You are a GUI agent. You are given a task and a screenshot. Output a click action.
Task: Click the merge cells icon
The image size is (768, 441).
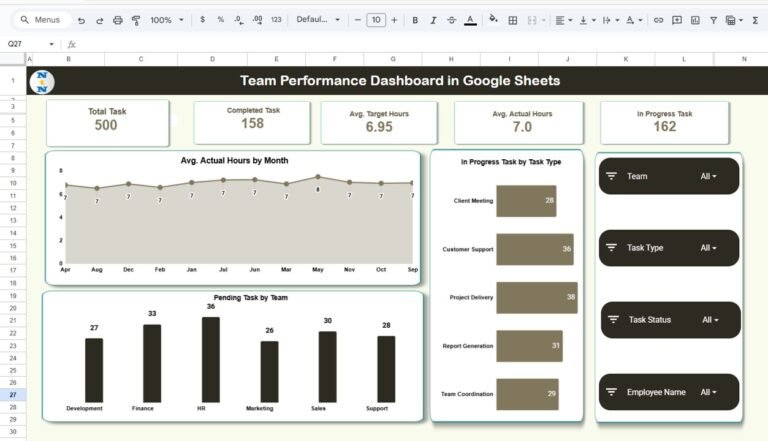pyautogui.click(x=532, y=20)
